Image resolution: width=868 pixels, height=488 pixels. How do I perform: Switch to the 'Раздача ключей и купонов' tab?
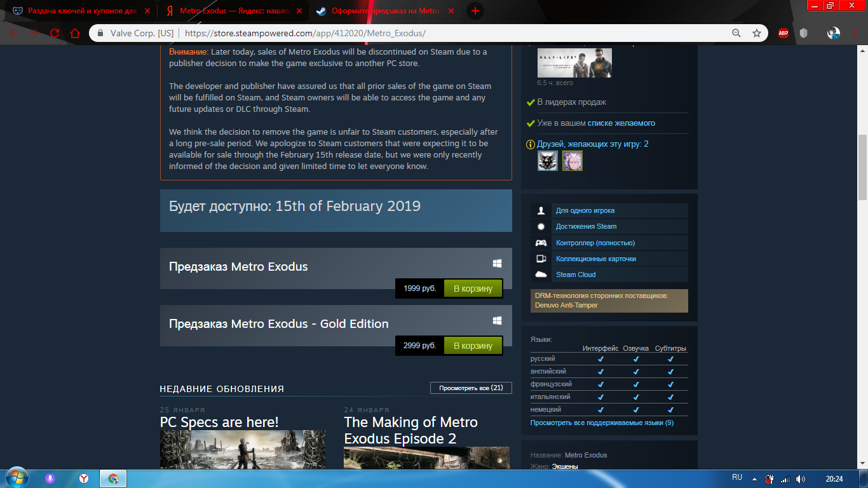click(83, 11)
